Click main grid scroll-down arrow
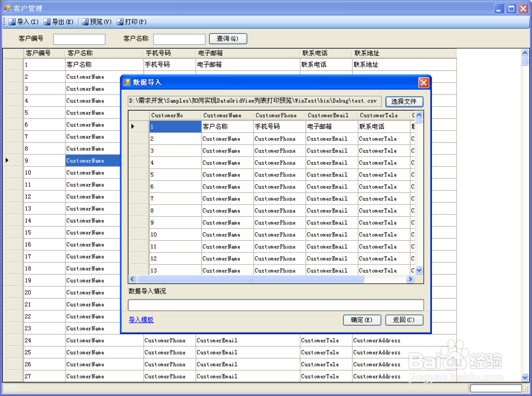 tap(525, 377)
